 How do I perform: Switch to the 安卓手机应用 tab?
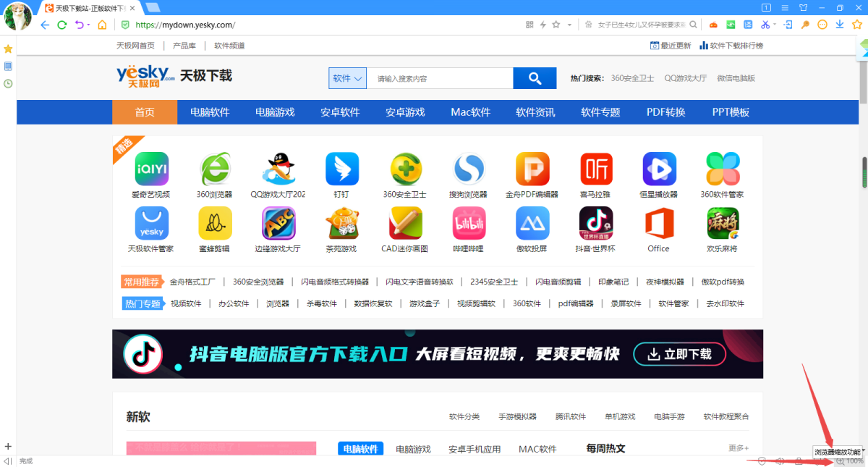[475, 449]
